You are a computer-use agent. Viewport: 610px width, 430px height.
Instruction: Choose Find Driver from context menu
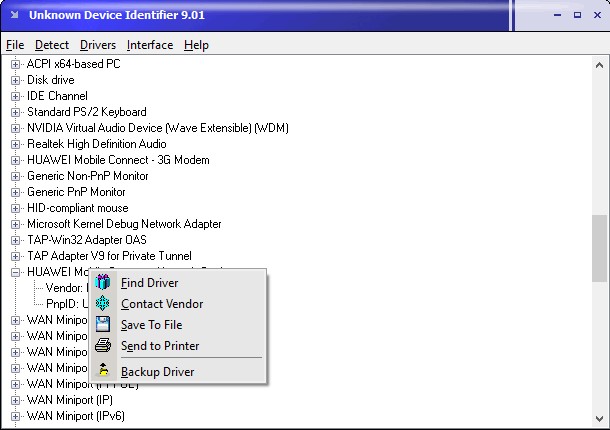pos(178,283)
